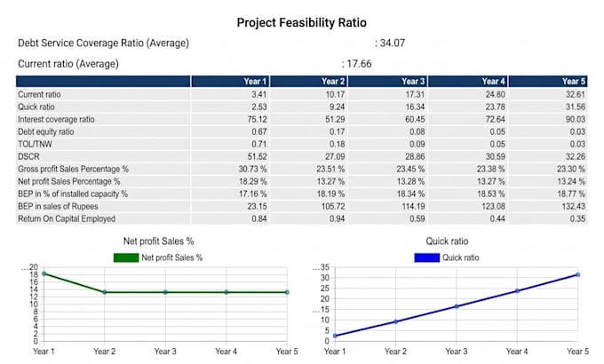Click the Debt equity ratio row label

pos(46,131)
